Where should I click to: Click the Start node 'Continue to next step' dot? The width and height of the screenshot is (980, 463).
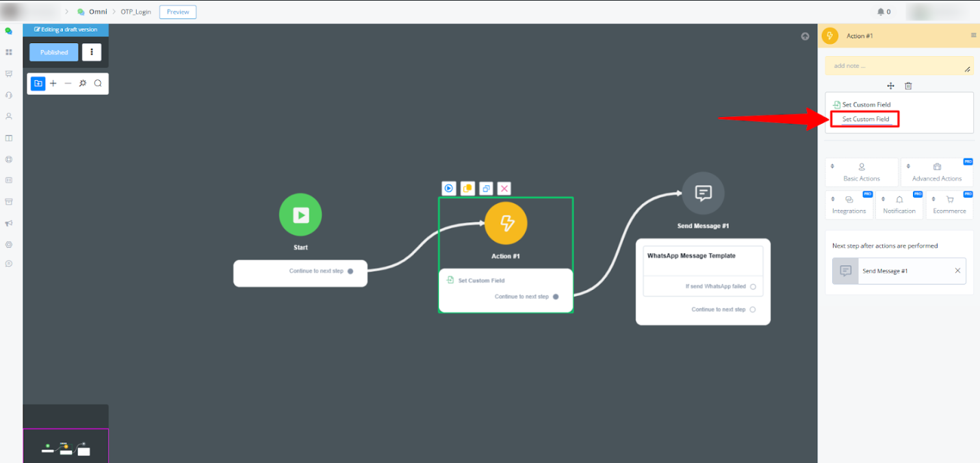(350, 271)
